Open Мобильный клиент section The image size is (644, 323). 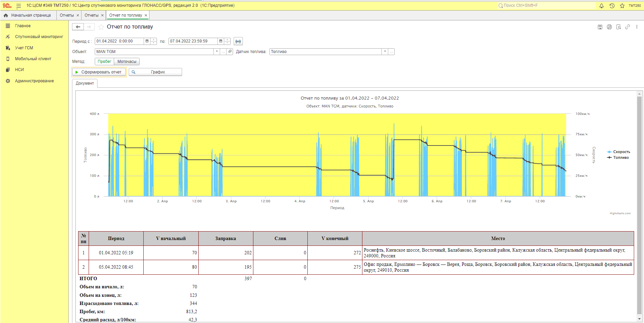point(33,59)
